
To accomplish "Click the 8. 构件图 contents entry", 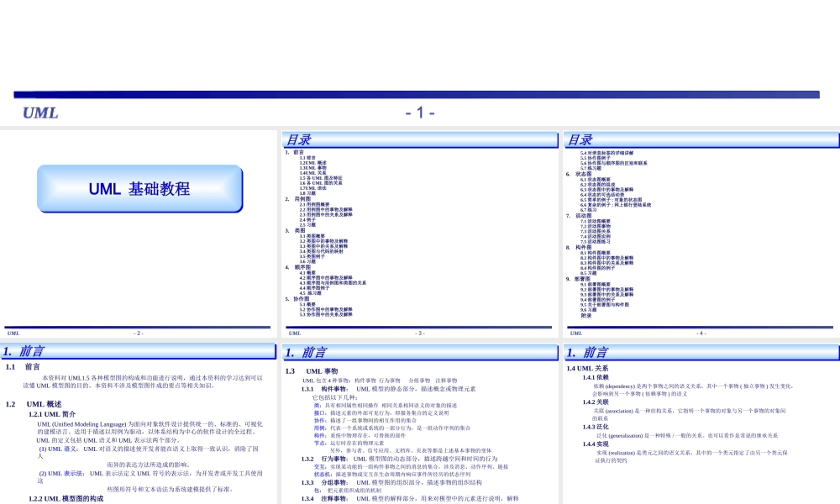I will (579, 247).
